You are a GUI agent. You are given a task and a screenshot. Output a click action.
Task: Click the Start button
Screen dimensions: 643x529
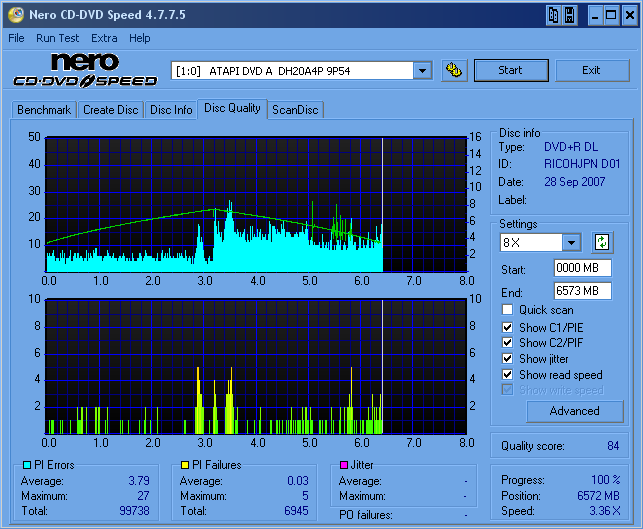click(511, 70)
